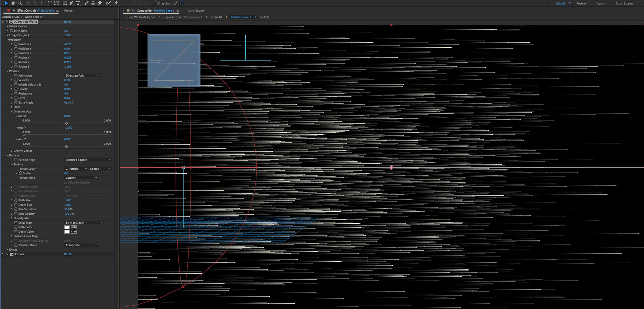Select the Puppet Pin tool
Image resolution: width=644 pixels, height=309 pixels.
pyautogui.click(x=116, y=3)
